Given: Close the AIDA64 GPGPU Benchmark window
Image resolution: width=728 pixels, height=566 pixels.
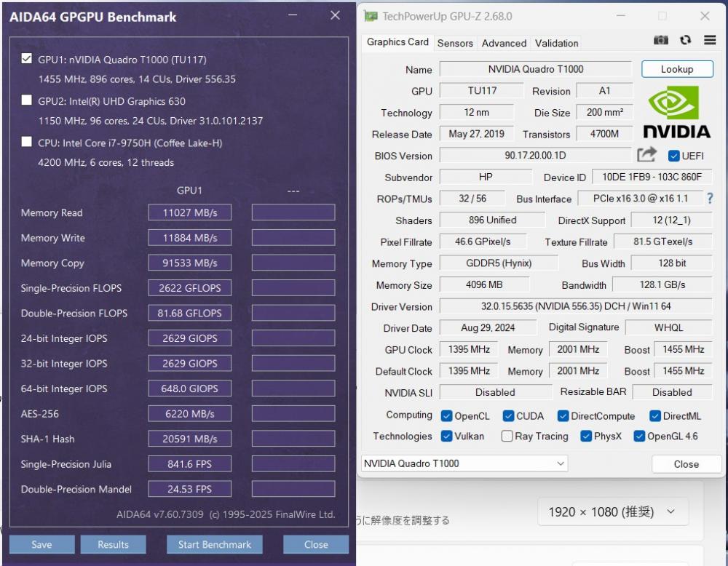Looking at the screenshot, I should pos(335,15).
